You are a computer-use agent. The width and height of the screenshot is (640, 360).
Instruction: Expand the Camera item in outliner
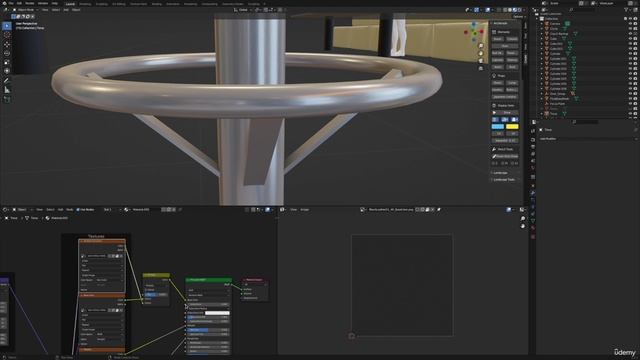(x=542, y=24)
